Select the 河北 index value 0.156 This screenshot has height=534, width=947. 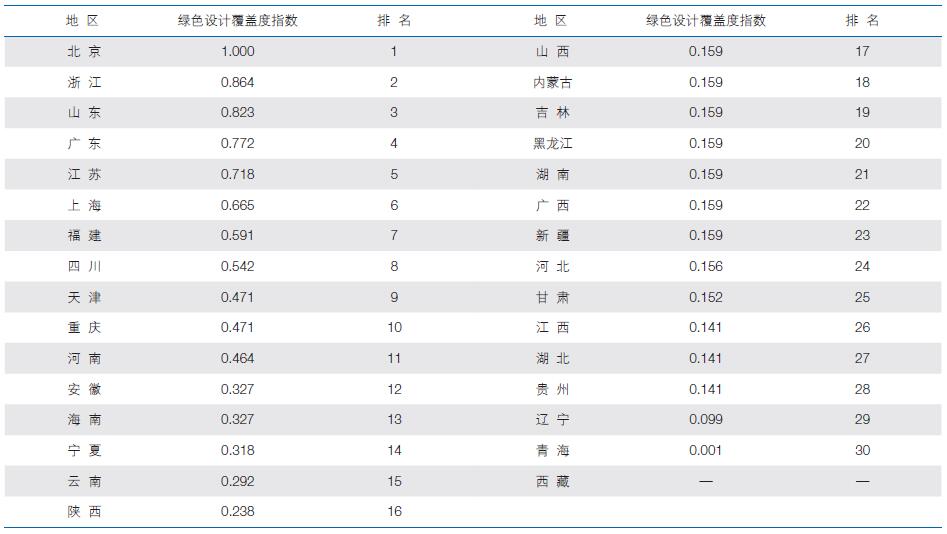coord(705,267)
